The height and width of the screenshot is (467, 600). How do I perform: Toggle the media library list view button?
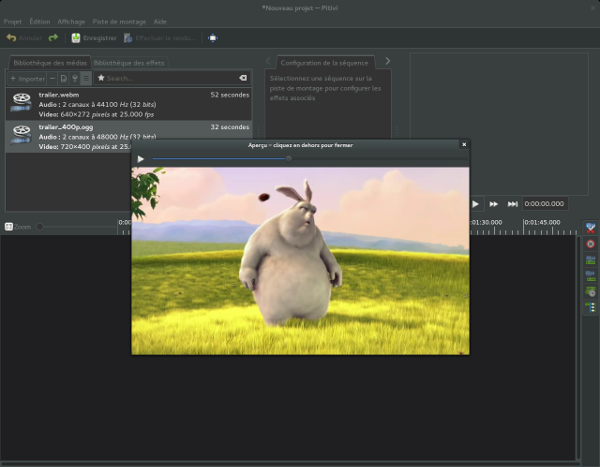coord(85,77)
